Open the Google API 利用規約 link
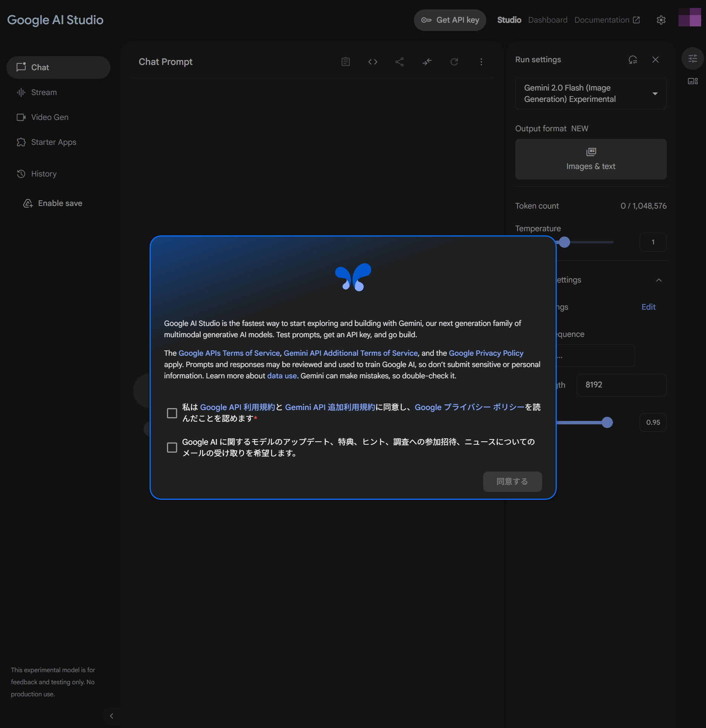This screenshot has width=706, height=728. 237,407
